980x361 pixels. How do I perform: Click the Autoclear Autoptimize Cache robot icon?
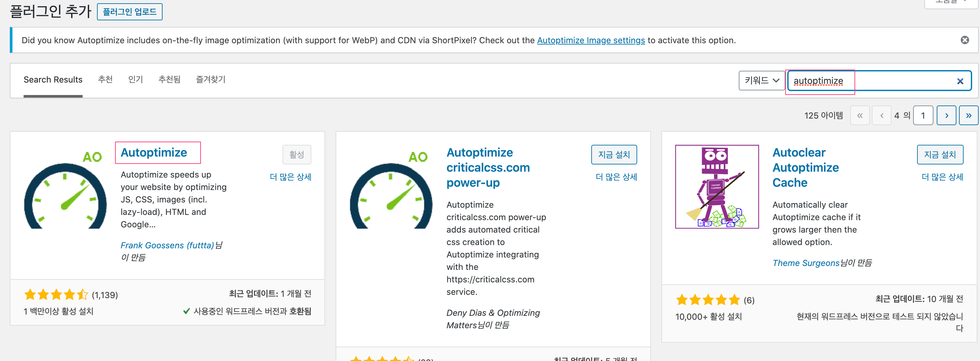pyautogui.click(x=717, y=186)
